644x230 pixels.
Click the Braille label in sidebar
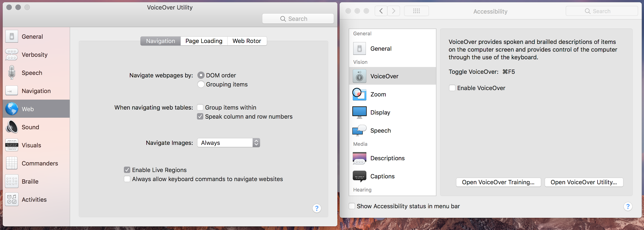(x=30, y=181)
